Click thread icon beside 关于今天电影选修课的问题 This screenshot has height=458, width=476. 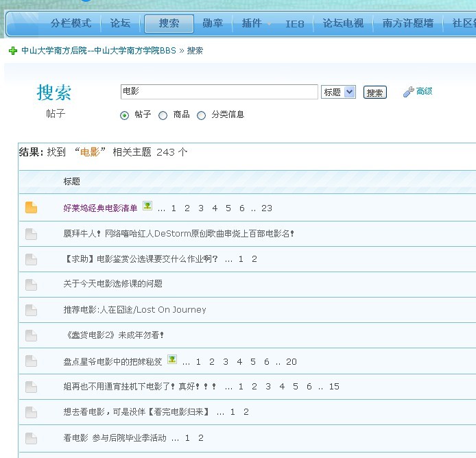point(31,285)
